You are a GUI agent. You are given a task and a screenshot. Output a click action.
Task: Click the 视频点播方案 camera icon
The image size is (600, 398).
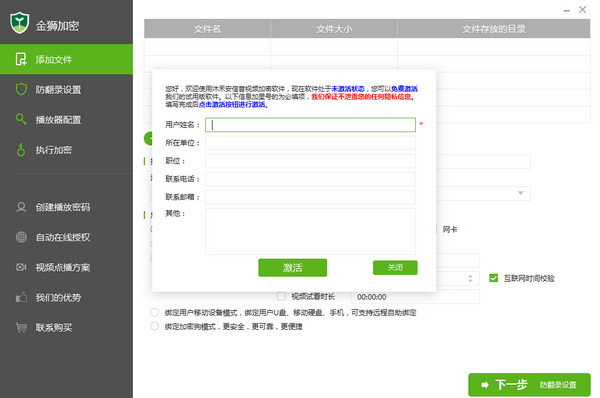(21, 267)
